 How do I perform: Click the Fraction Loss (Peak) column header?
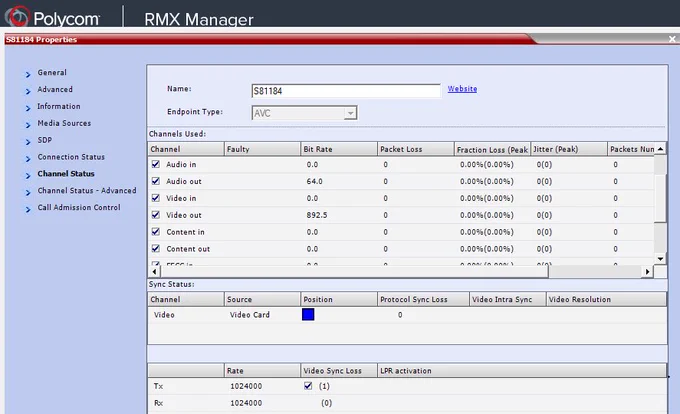tap(492, 149)
